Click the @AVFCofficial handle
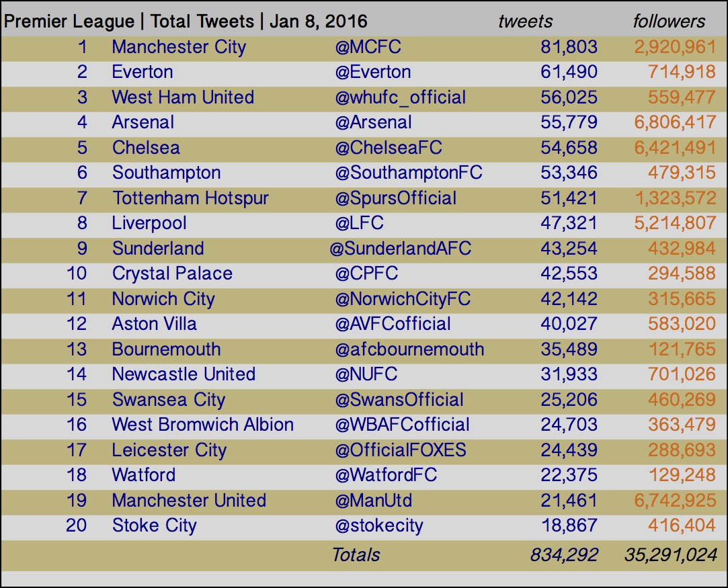Viewport: 728px width, 588px height. point(393,324)
